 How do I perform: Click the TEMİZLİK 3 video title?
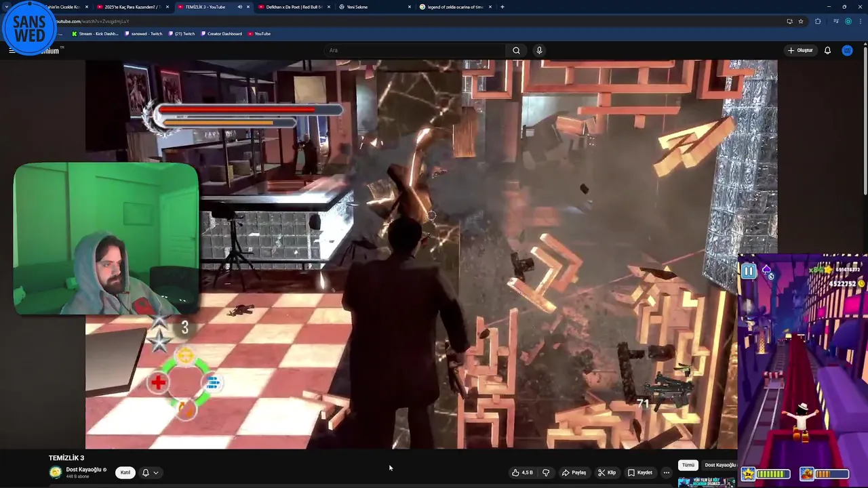tap(66, 458)
